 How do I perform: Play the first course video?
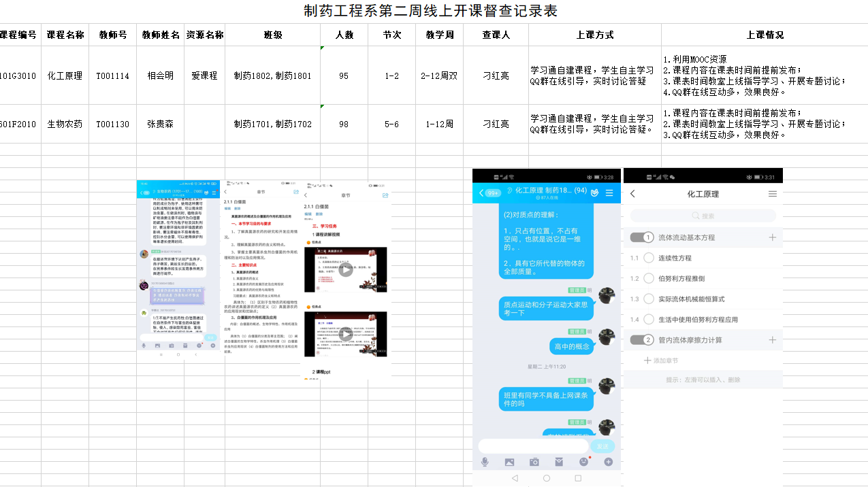pyautogui.click(x=346, y=270)
